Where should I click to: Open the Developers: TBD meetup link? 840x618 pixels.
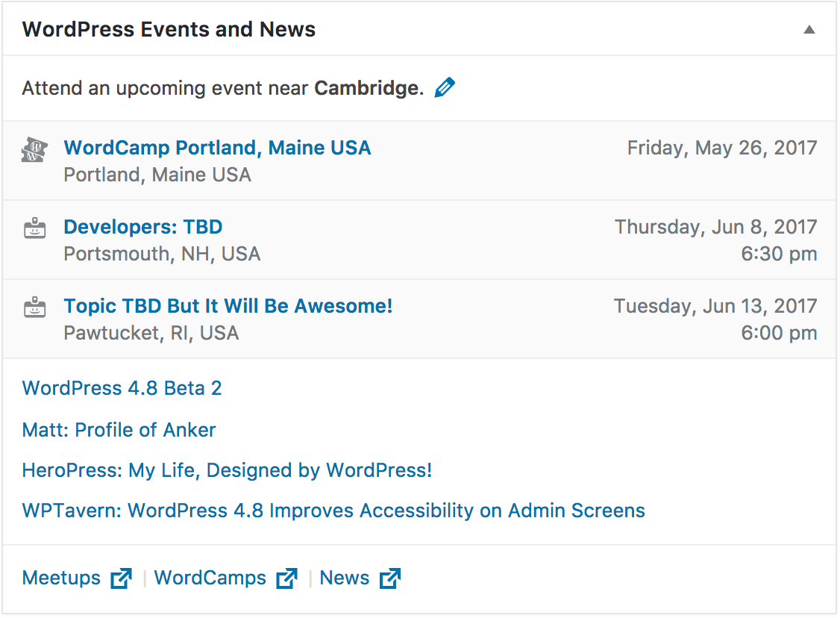tap(143, 227)
